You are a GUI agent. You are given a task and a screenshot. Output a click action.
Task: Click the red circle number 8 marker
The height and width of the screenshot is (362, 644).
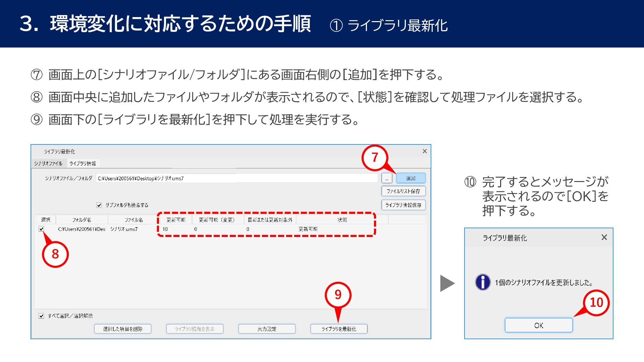point(55,254)
